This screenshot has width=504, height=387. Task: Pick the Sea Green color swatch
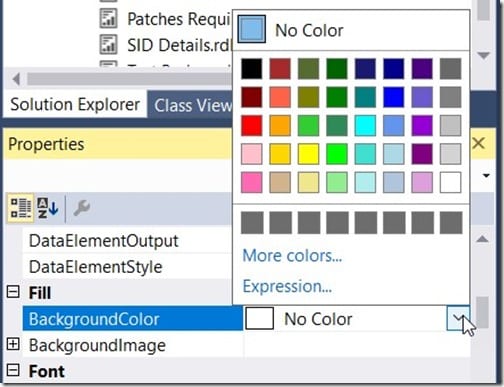[337, 126]
